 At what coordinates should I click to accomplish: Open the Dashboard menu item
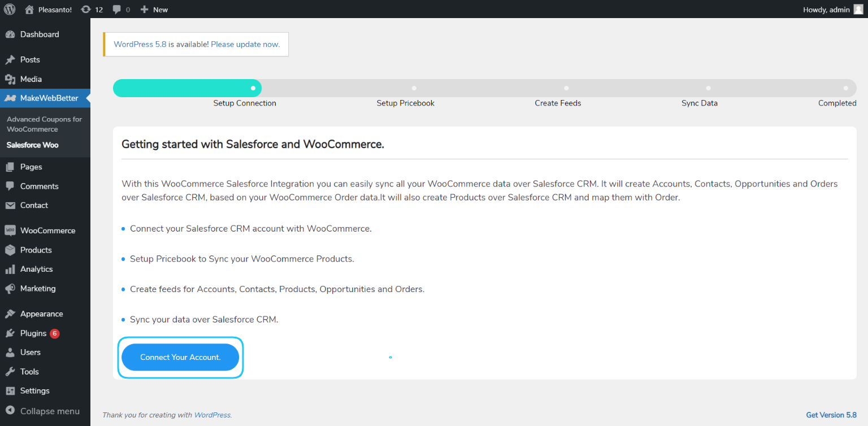point(40,34)
